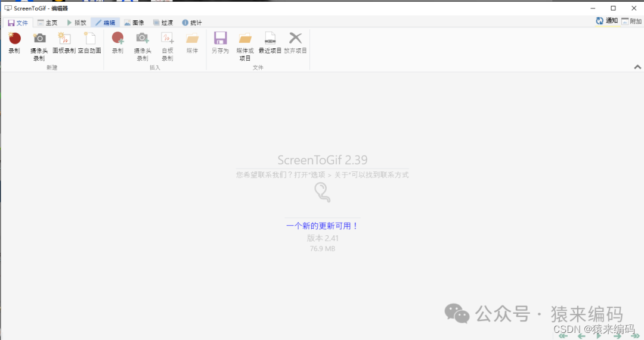Open the 画板录制 board recorder
The height and width of the screenshot is (340, 644).
[x=64, y=43]
